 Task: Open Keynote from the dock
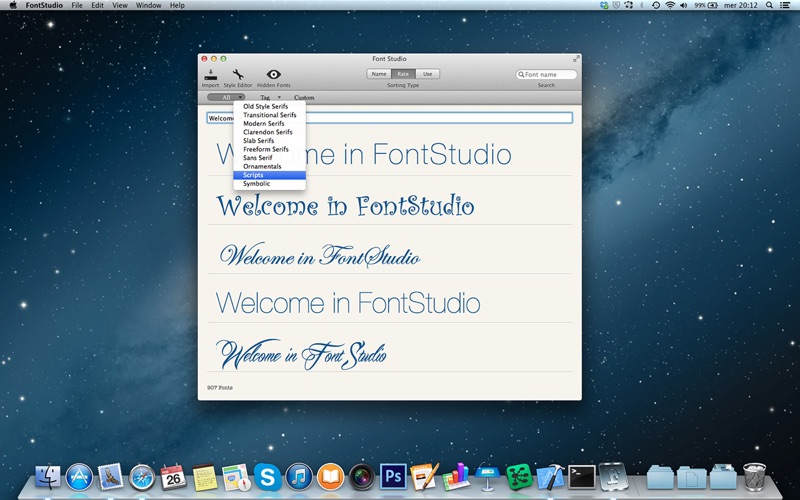tap(487, 477)
